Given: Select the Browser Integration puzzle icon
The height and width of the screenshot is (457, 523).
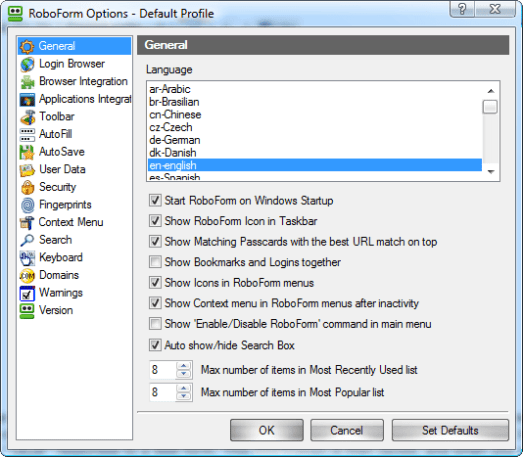Looking at the screenshot, I should click(x=27, y=82).
